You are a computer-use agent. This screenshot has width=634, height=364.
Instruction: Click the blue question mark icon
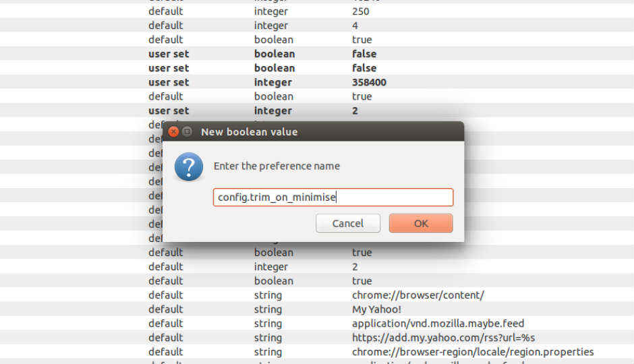[189, 166]
